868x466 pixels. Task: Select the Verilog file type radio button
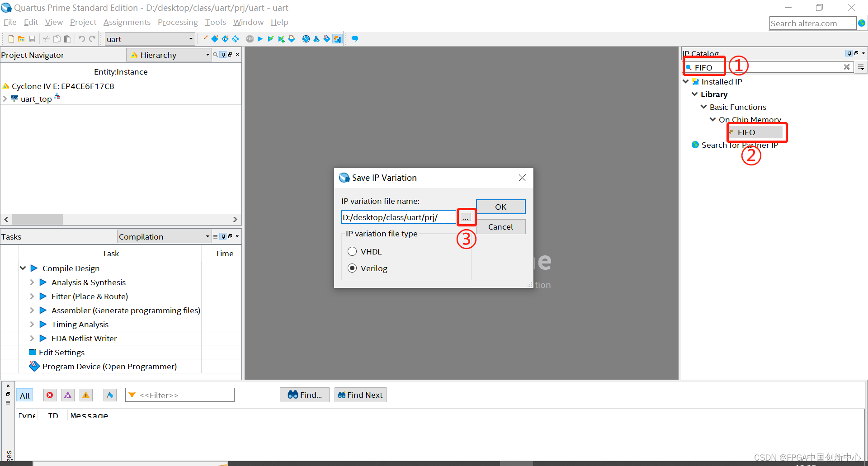point(352,268)
